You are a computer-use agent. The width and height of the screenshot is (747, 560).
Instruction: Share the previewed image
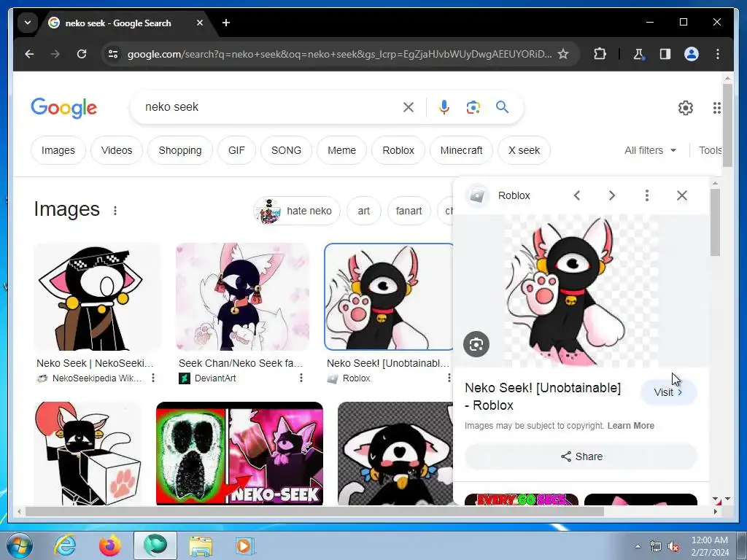coord(581,456)
